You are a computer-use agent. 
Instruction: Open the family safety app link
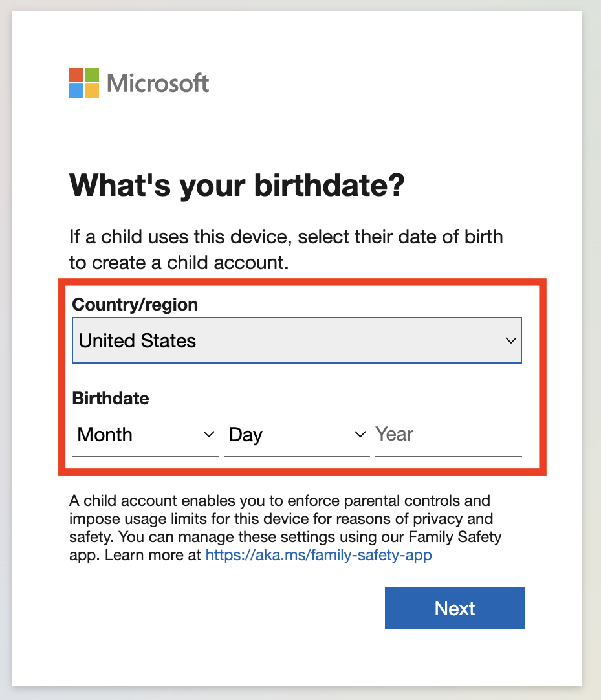[x=318, y=554]
